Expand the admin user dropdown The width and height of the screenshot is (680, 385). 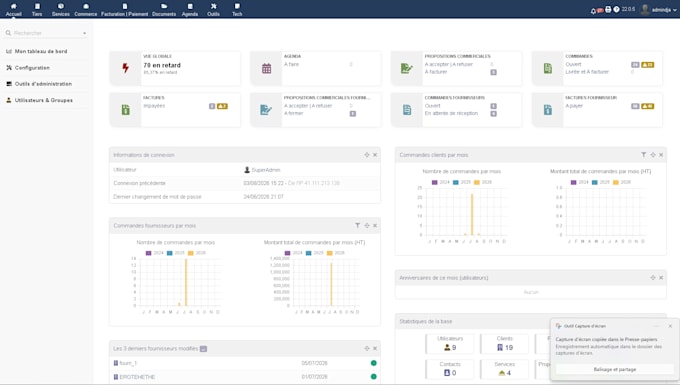(659, 10)
